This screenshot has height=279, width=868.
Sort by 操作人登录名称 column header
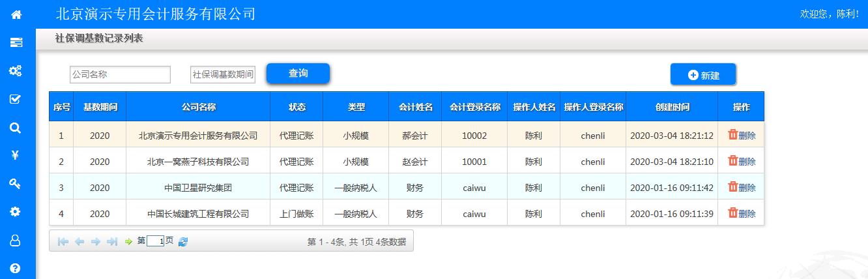593,107
